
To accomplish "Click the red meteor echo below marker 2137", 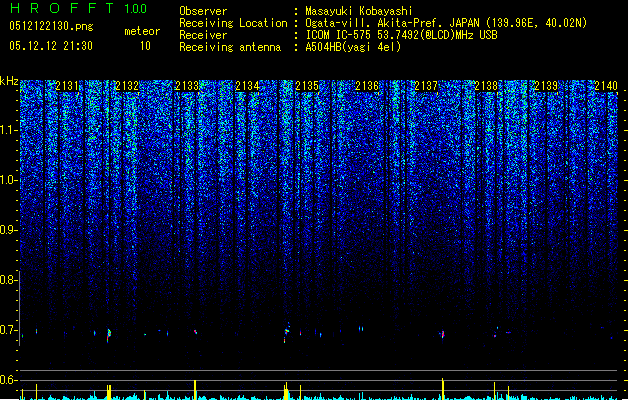I will [x=443, y=334].
